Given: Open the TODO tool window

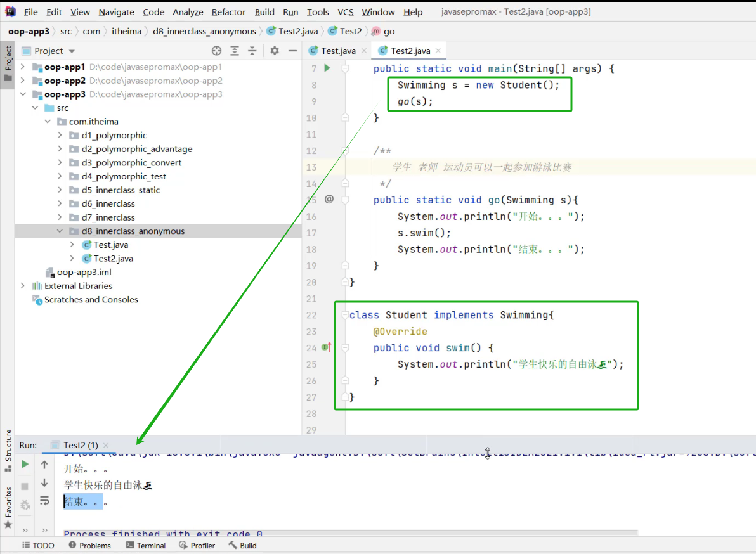Looking at the screenshot, I should 39,545.
